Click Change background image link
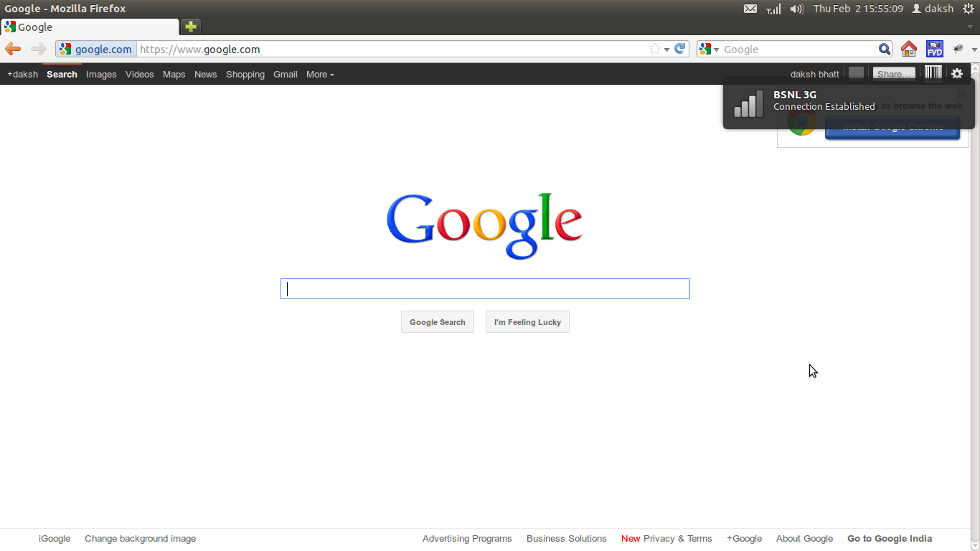 (x=140, y=538)
